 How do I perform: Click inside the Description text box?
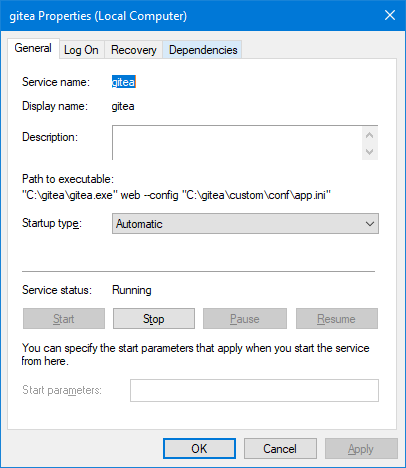point(237,143)
